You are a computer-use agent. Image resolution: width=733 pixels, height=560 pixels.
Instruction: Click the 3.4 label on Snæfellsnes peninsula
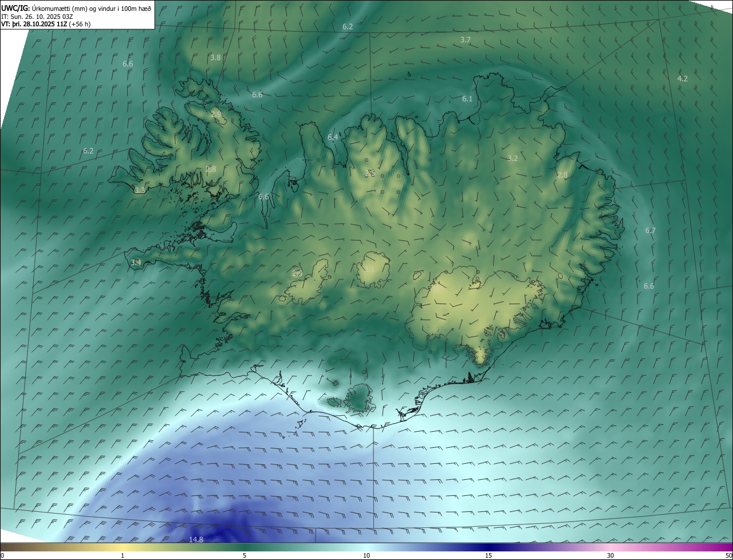tap(136, 263)
